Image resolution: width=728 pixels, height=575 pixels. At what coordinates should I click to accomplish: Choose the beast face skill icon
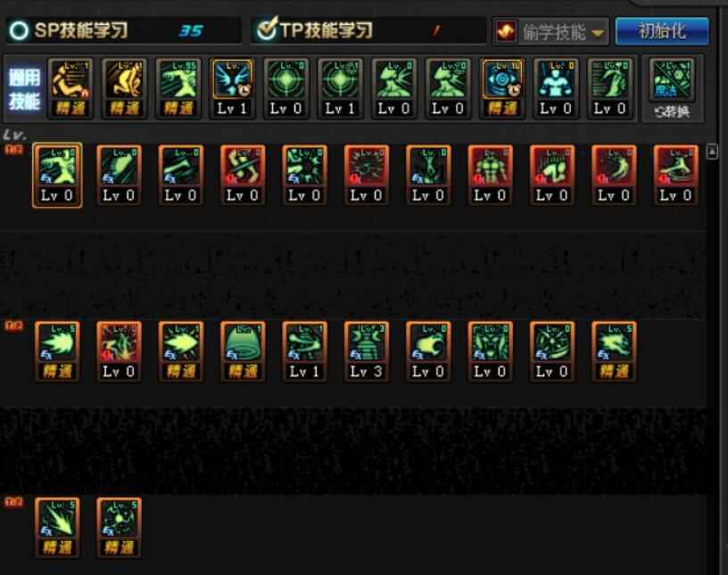click(490, 351)
